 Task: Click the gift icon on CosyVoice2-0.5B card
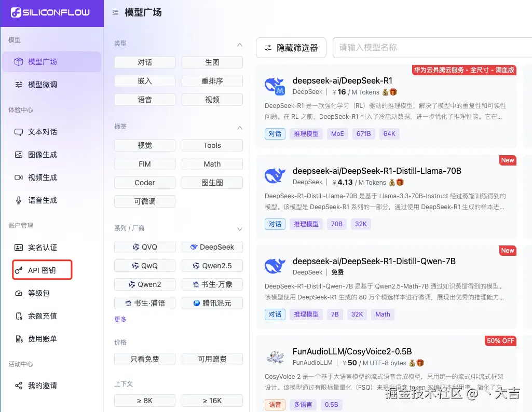pyautogui.click(x=420, y=363)
